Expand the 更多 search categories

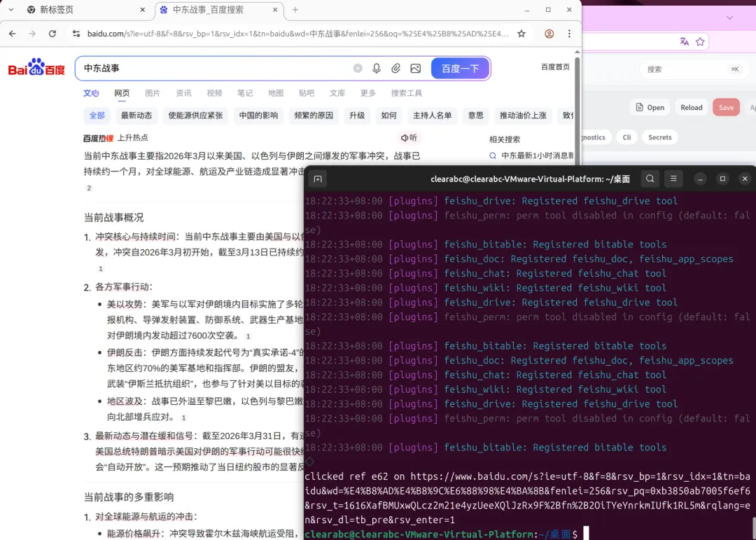pyautogui.click(x=368, y=93)
